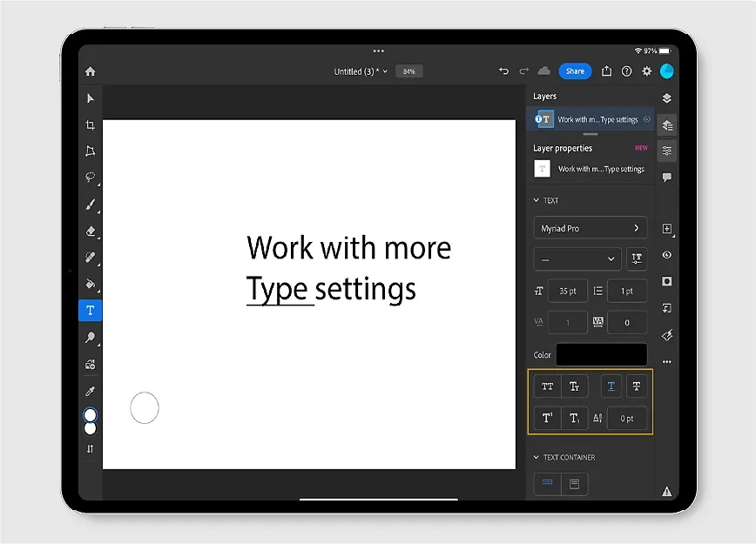Open the font style dropdown
Viewport: 756px width, 544px height.
[x=577, y=259]
